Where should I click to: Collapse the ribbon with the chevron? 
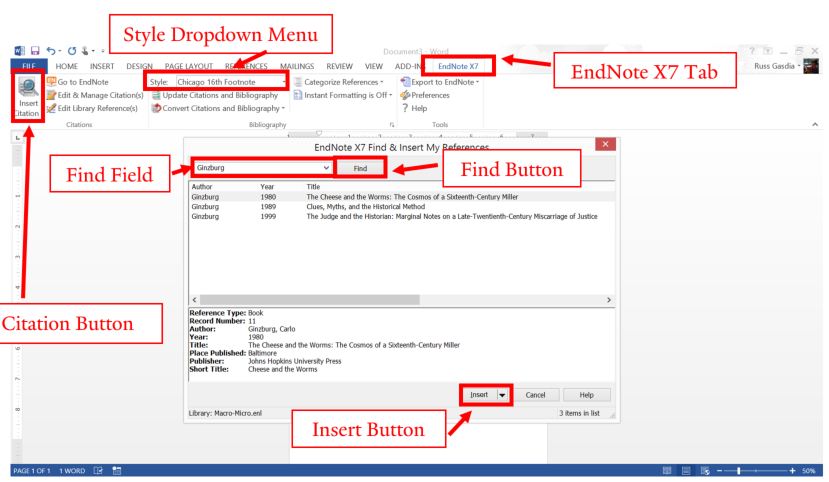[x=815, y=125]
